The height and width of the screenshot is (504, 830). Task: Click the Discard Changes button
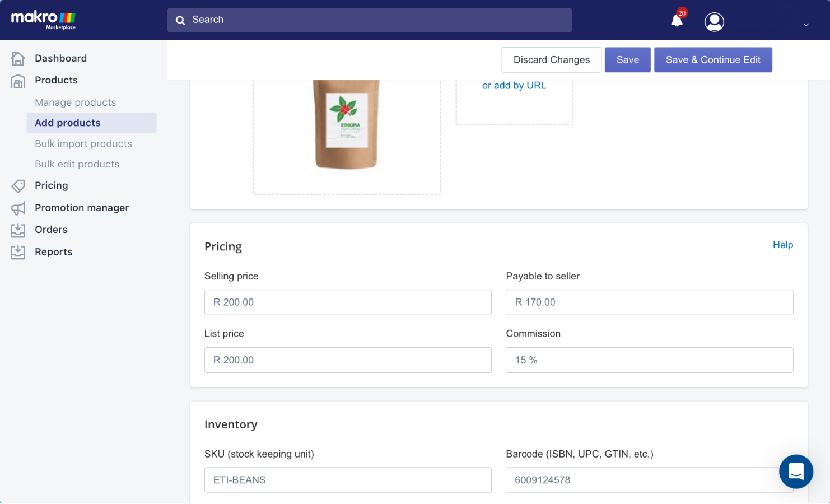coord(552,60)
